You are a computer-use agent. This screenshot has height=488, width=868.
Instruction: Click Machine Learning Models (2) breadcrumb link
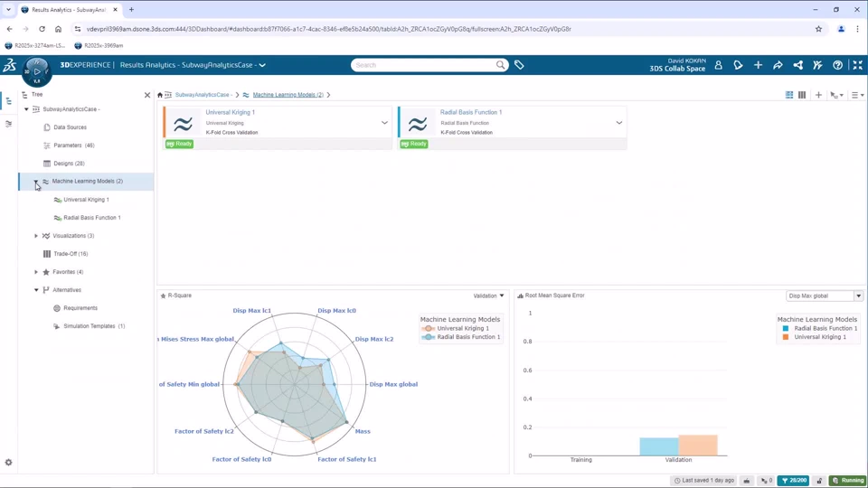click(x=288, y=95)
